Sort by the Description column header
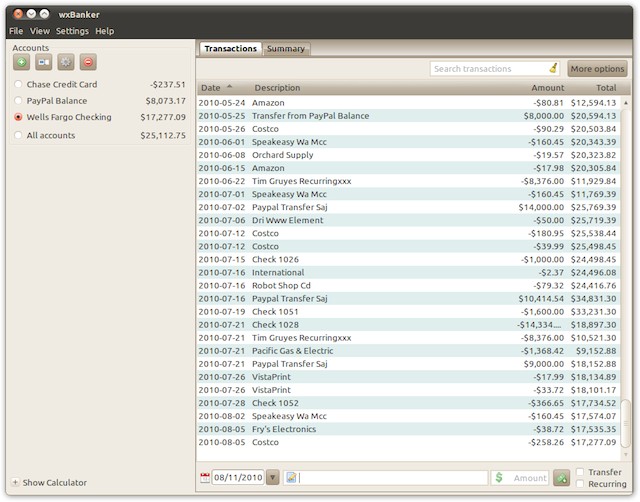 (277, 88)
